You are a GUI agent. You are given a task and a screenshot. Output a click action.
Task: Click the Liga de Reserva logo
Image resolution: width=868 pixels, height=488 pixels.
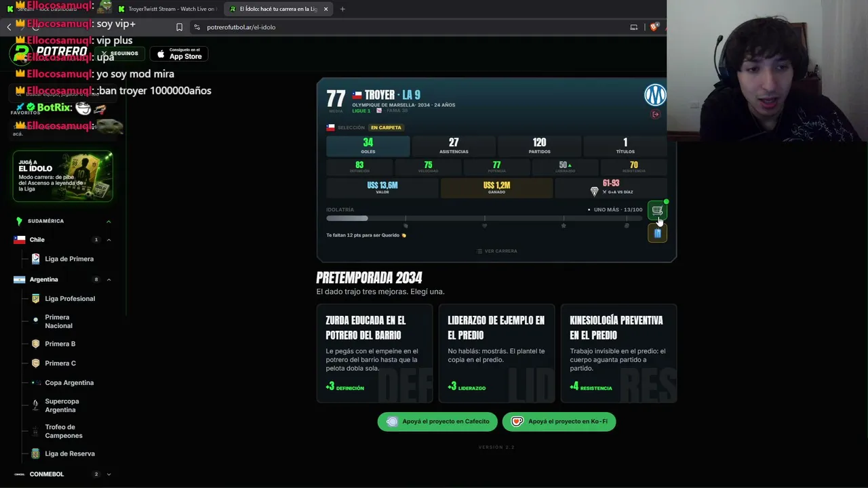point(36,453)
